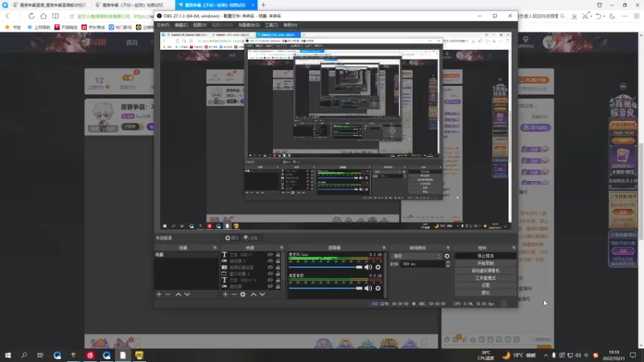Open the browser undo-close dropdown arrow
The image size is (644, 362).
tap(605, 16)
